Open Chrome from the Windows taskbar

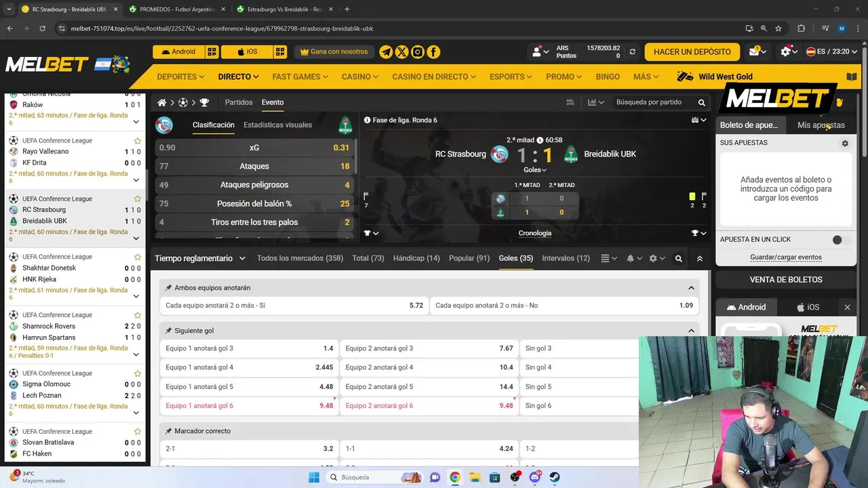tap(454, 477)
